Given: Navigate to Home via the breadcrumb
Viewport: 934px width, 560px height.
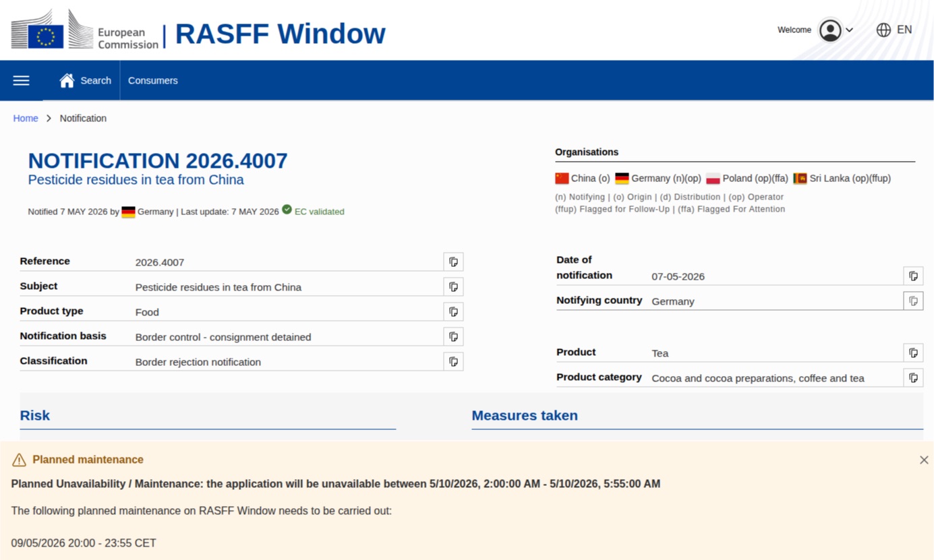Looking at the screenshot, I should 26,119.
